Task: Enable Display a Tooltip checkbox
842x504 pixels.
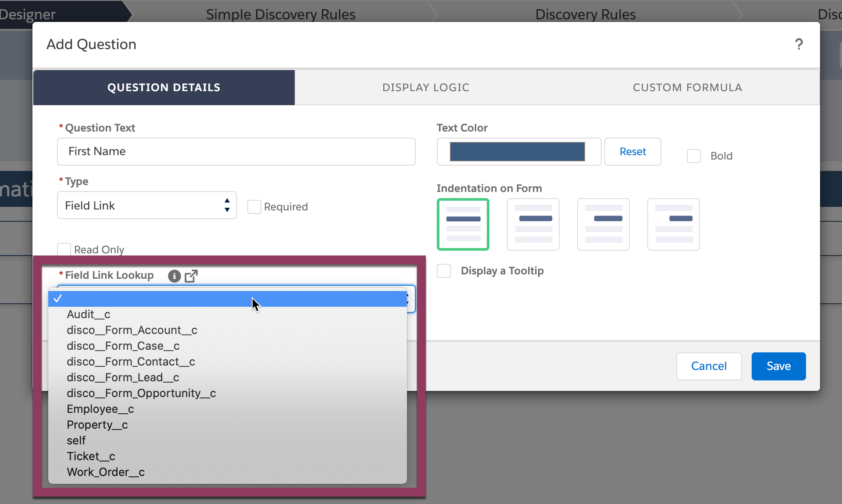Action: click(x=444, y=271)
